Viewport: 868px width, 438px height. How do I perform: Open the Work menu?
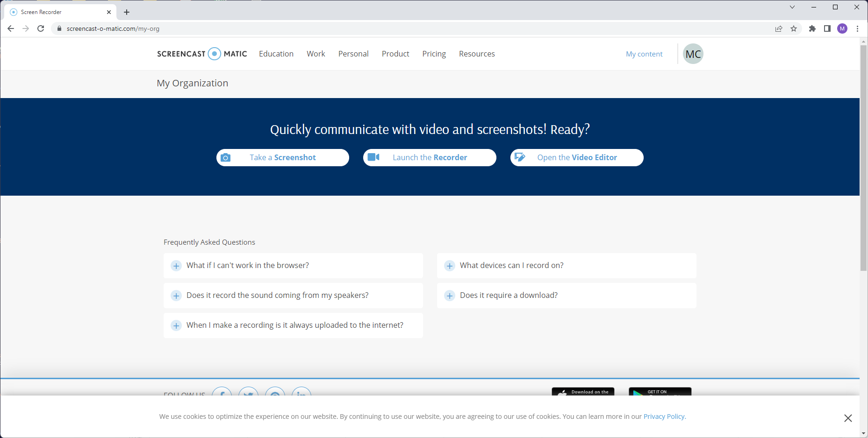click(316, 54)
